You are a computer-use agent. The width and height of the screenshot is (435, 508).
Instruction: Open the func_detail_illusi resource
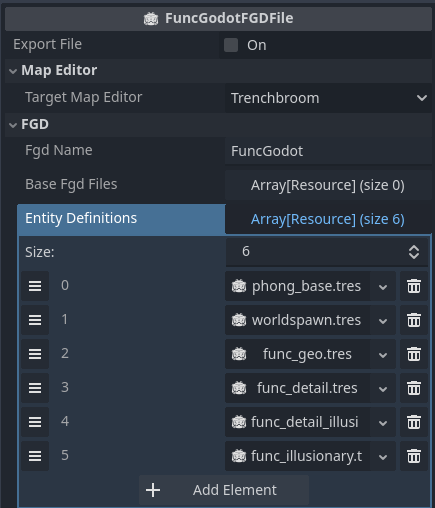pos(297,422)
